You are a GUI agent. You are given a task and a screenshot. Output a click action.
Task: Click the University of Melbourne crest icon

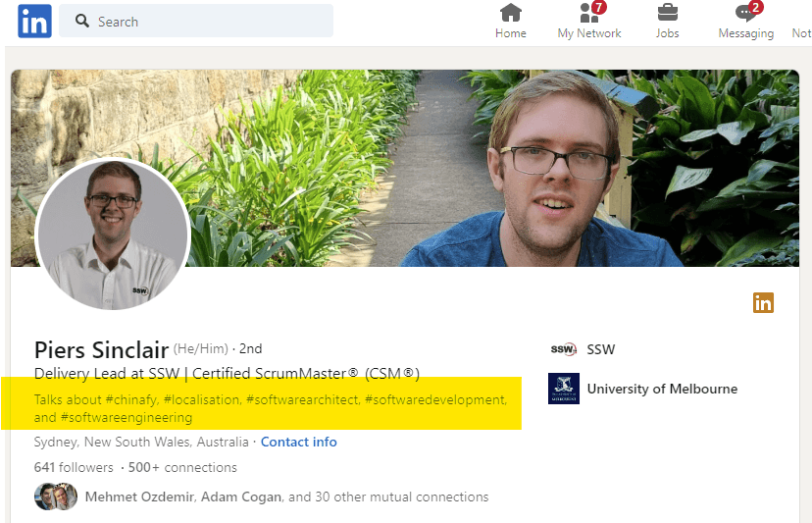pyautogui.click(x=563, y=389)
